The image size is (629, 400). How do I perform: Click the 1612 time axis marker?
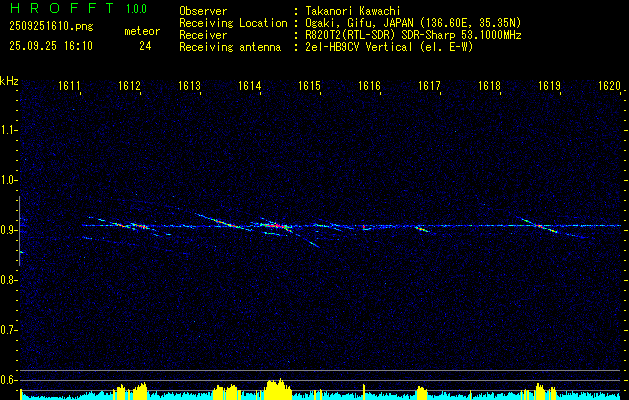click(130, 85)
